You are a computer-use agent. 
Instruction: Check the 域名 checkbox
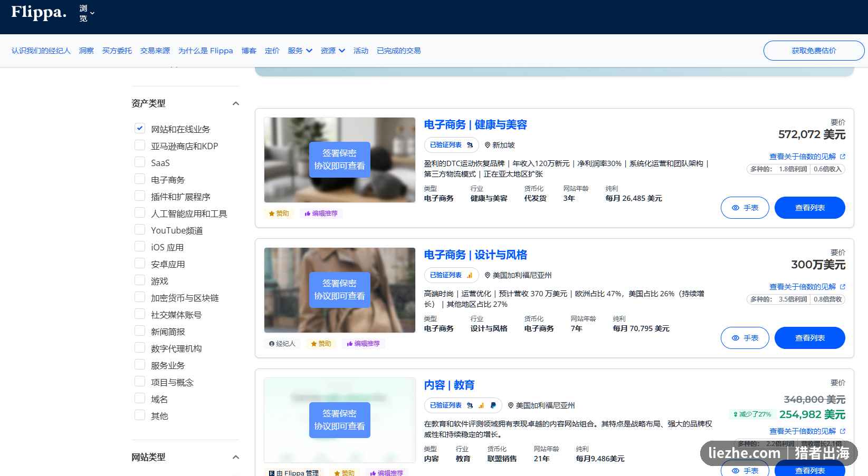pos(140,398)
